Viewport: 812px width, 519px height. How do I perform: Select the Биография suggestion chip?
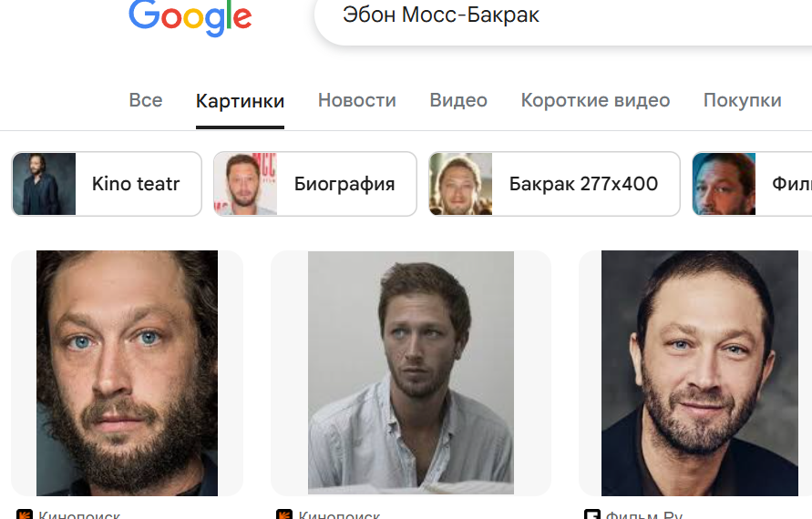point(314,184)
